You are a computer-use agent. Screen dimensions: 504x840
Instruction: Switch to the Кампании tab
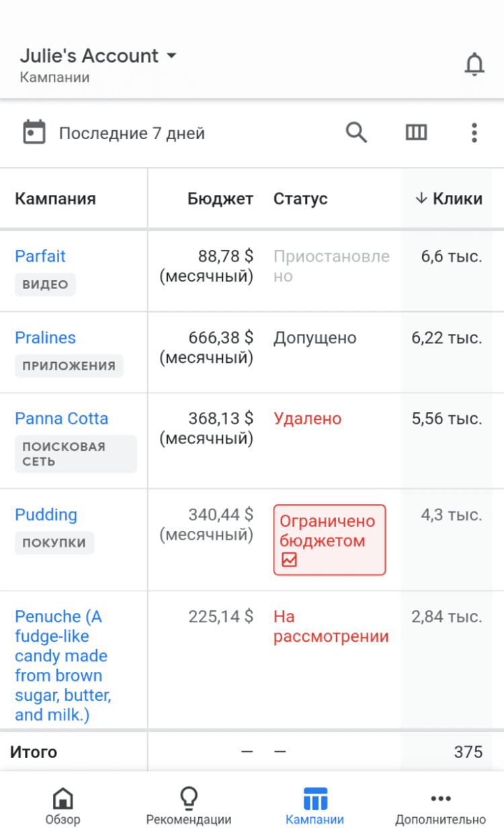pos(314,806)
